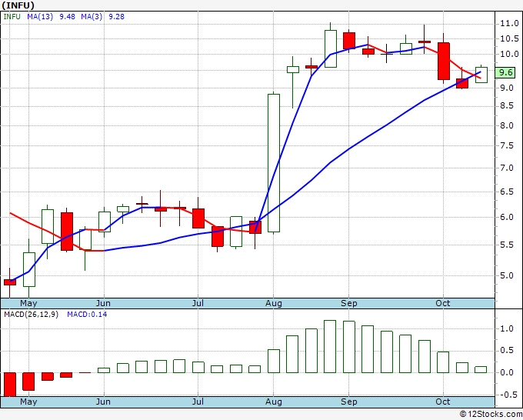
Task: Click May on the price chart axis
Action: tap(28, 303)
